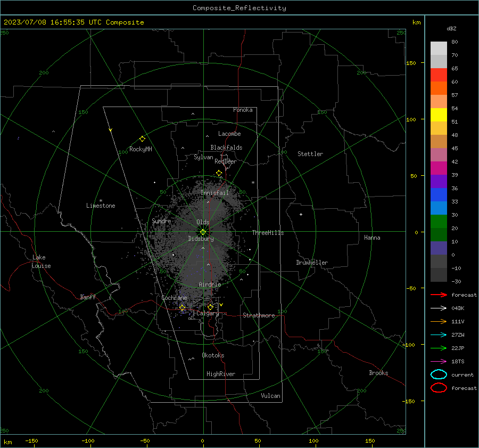479x448 pixels.
Task: Click the Drumheller city label
Action: [312, 263]
